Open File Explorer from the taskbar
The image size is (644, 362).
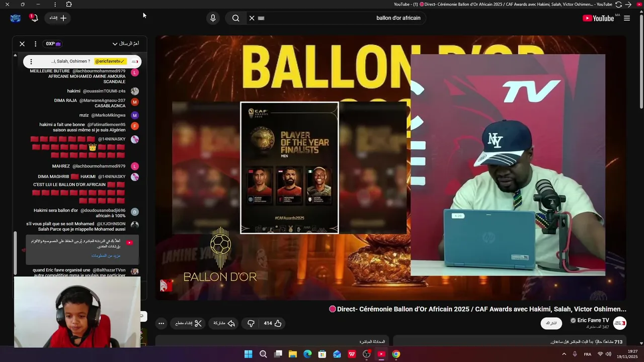pos(293,354)
